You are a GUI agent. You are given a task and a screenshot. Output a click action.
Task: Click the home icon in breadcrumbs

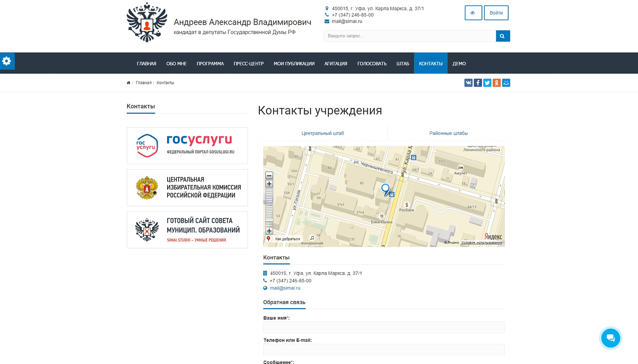coord(128,83)
